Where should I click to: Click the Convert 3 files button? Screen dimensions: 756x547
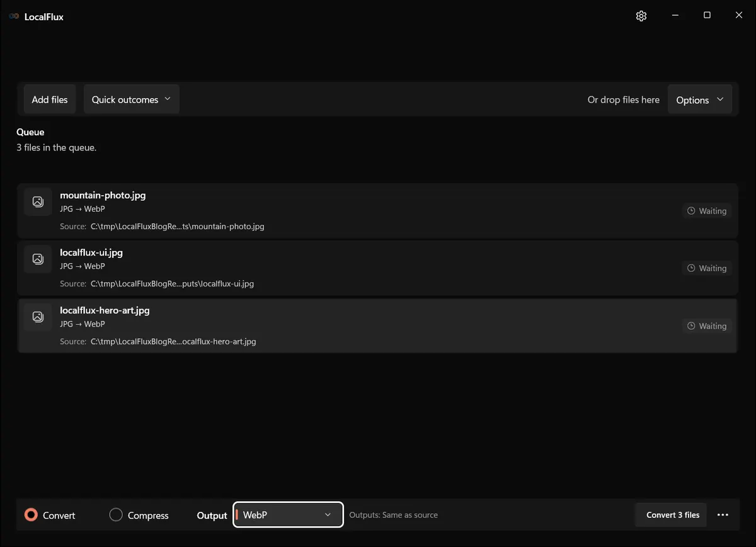(x=672, y=515)
